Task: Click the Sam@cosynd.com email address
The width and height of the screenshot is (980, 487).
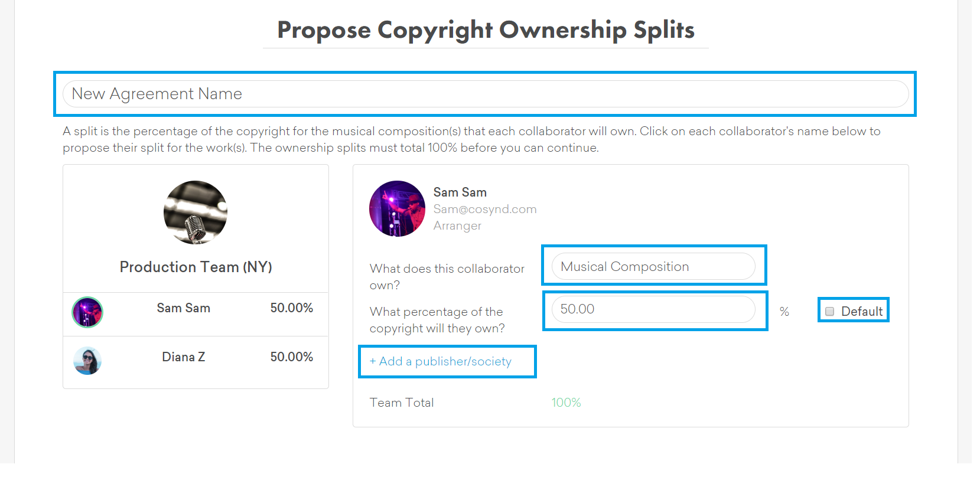Action: 484,209
